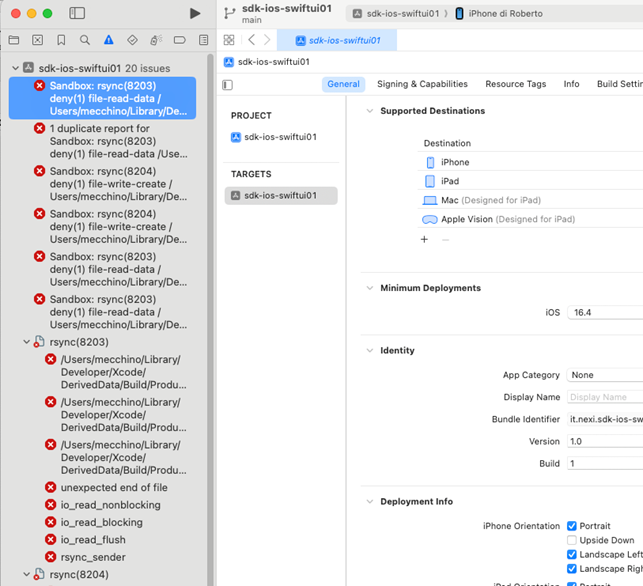This screenshot has height=586, width=643.
Task: Select the iPad destination row
Action: click(x=530, y=181)
